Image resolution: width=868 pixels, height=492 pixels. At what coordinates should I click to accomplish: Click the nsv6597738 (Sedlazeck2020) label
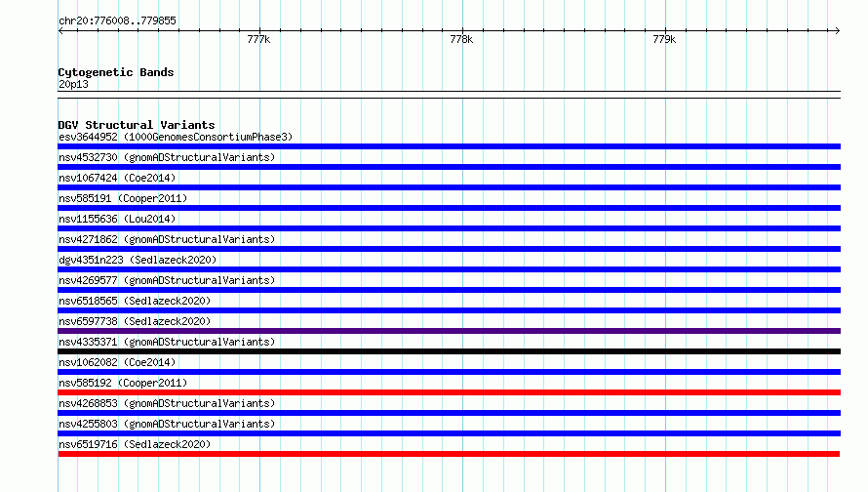(135, 321)
